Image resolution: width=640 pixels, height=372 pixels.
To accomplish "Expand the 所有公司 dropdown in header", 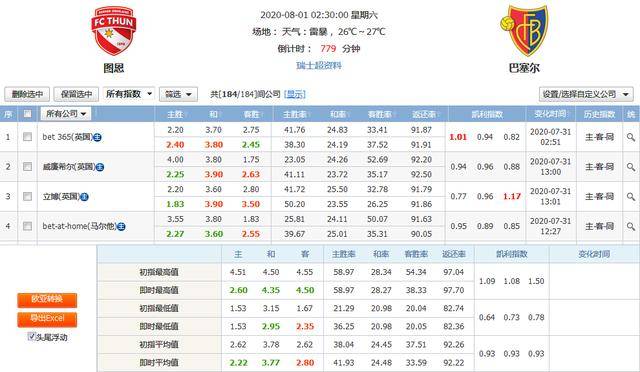I will coord(66,114).
